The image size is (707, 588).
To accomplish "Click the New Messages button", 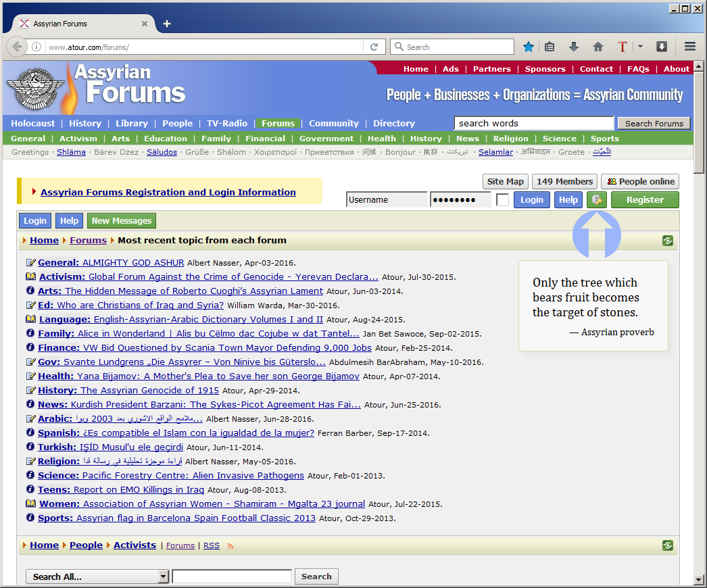I will pyautogui.click(x=121, y=220).
